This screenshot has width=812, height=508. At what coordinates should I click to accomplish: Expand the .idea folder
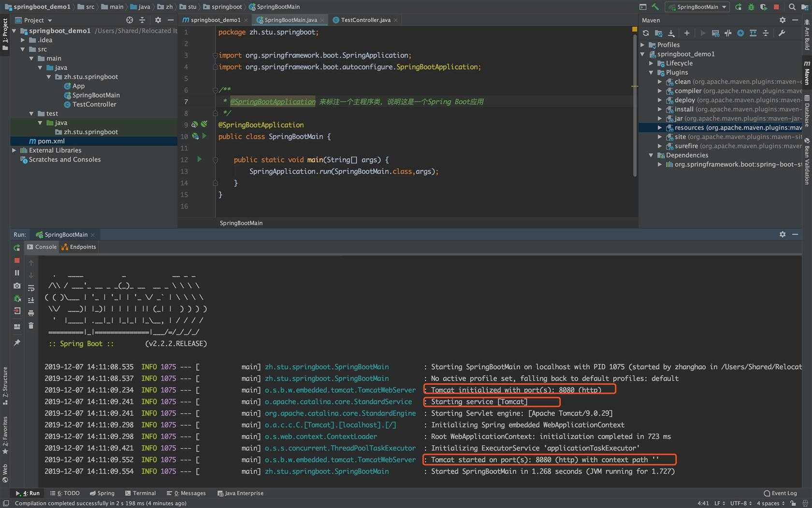(x=23, y=40)
